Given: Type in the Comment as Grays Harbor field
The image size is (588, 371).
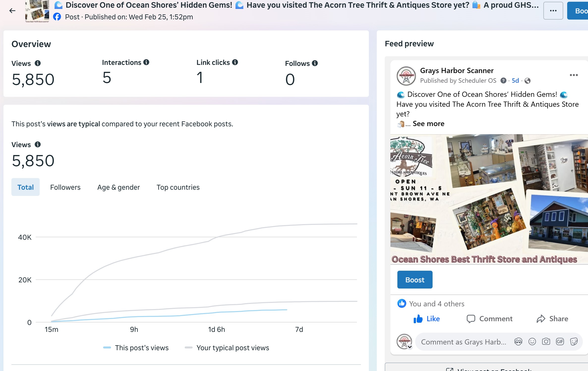Looking at the screenshot, I should 464,342.
